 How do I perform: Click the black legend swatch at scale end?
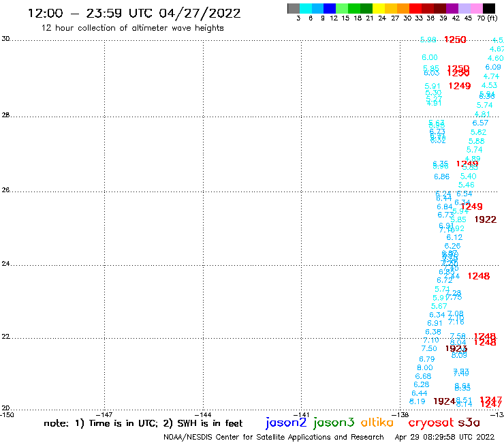488,8
